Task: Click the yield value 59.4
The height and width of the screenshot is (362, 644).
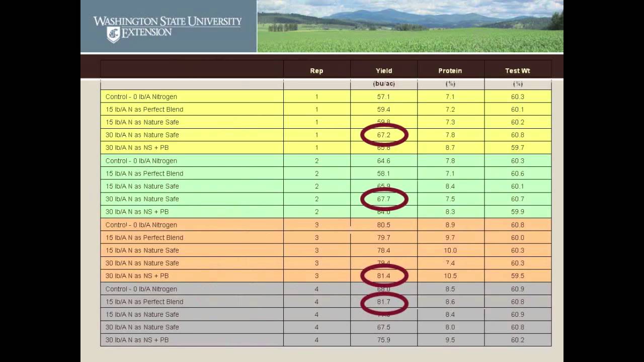Action: point(384,110)
